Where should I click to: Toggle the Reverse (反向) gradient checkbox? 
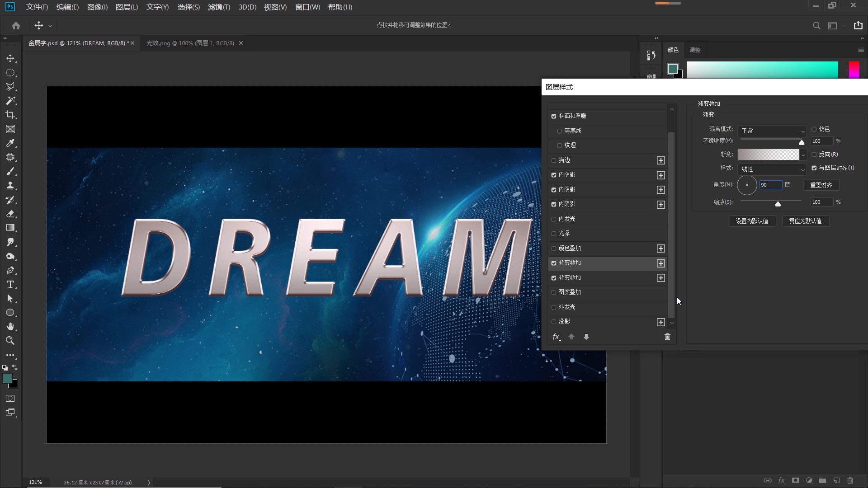[814, 155]
